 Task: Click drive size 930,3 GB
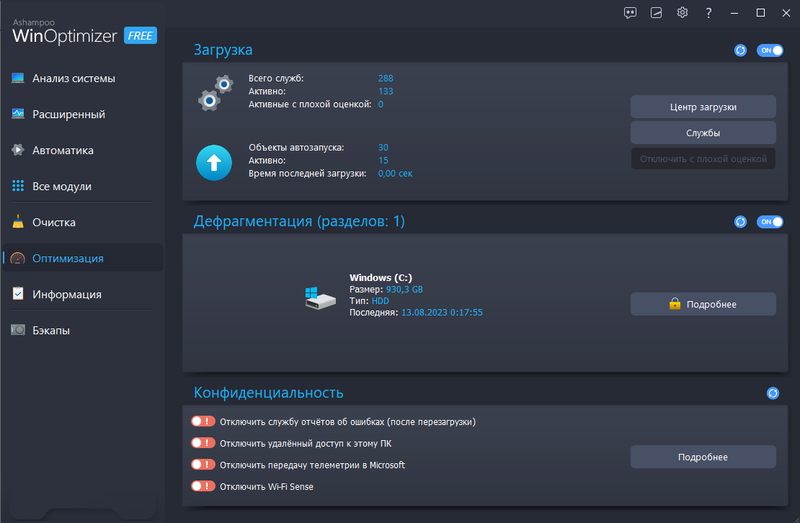pyautogui.click(x=404, y=289)
